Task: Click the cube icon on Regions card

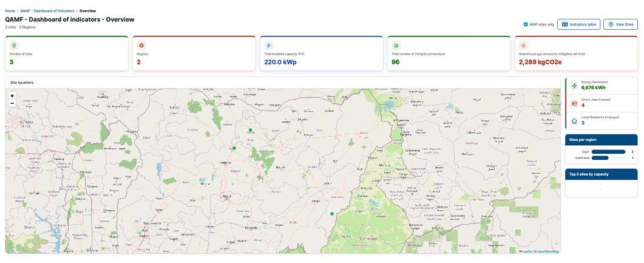Action: (141, 46)
